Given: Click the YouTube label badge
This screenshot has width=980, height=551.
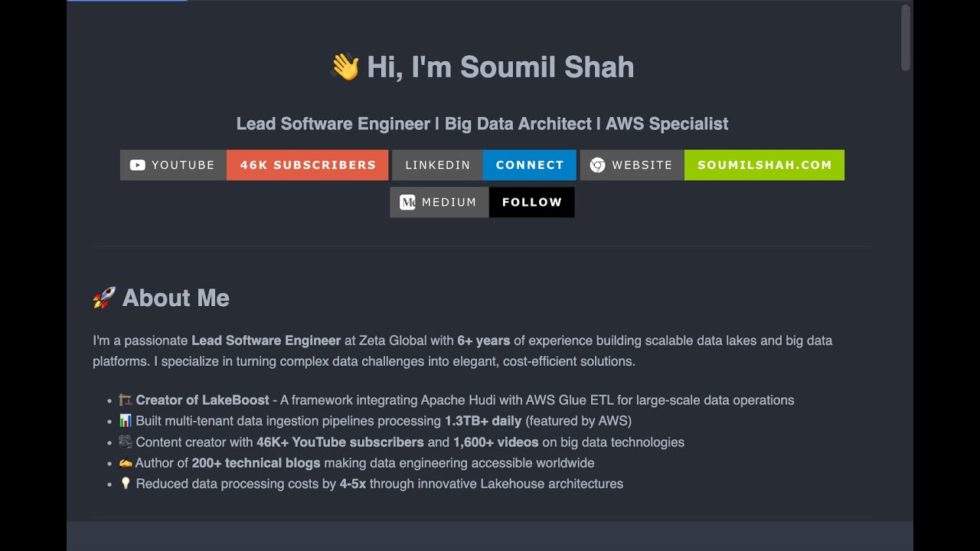Looking at the screenshot, I should pyautogui.click(x=173, y=165).
